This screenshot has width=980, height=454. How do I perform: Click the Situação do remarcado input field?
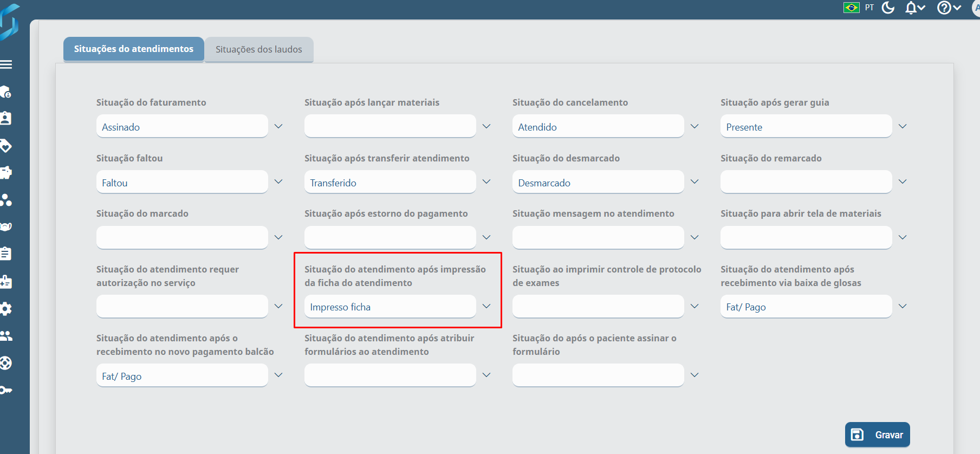pyautogui.click(x=806, y=182)
